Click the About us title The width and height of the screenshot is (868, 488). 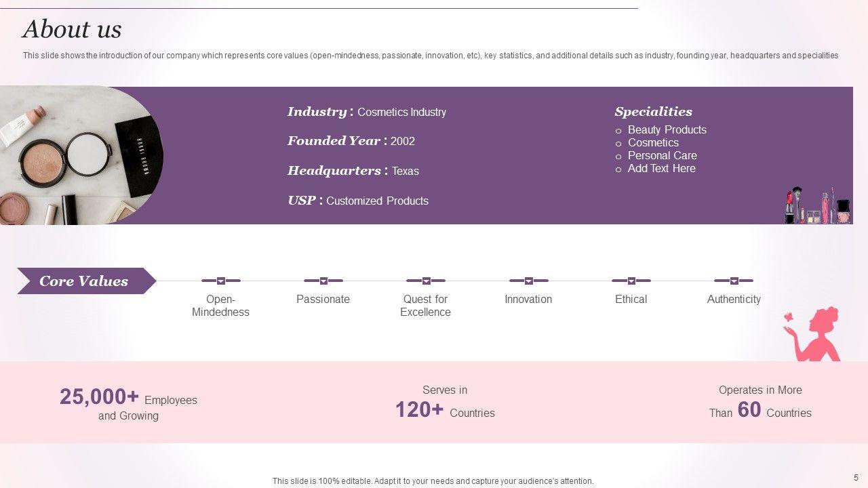coord(72,29)
